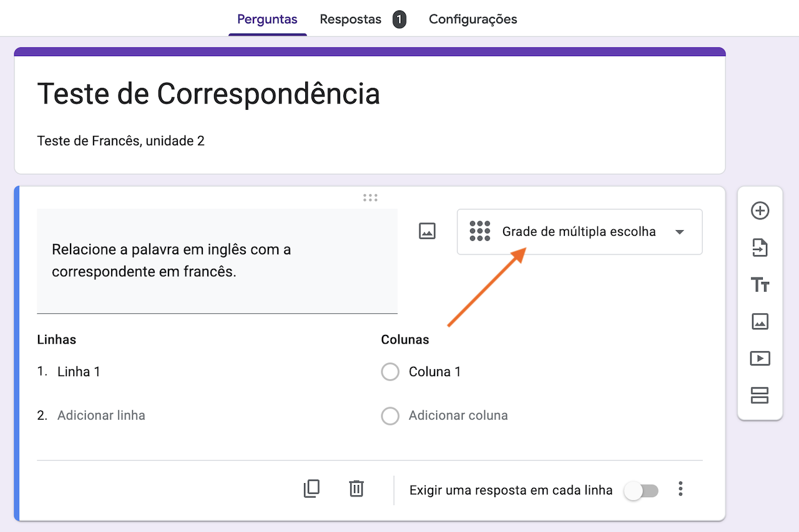
Task: Click the import questions icon
Action: point(760,248)
